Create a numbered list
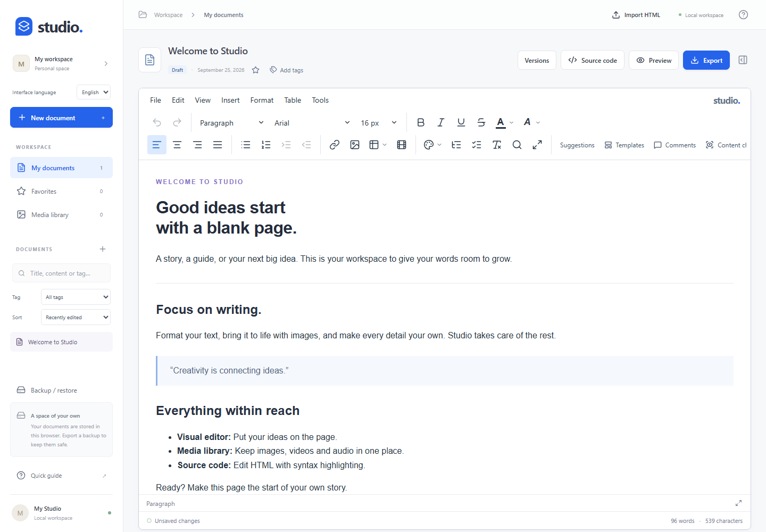Image resolution: width=766 pixels, height=532 pixels. [x=266, y=145]
